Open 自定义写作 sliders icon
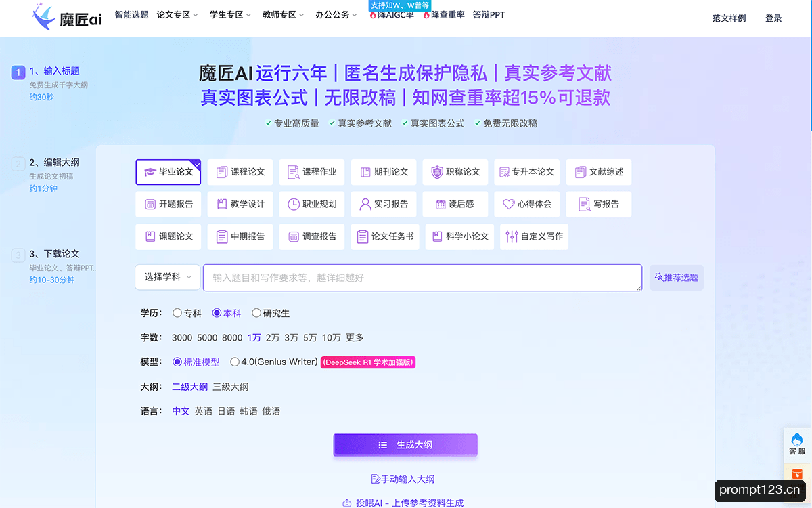 [x=512, y=236]
